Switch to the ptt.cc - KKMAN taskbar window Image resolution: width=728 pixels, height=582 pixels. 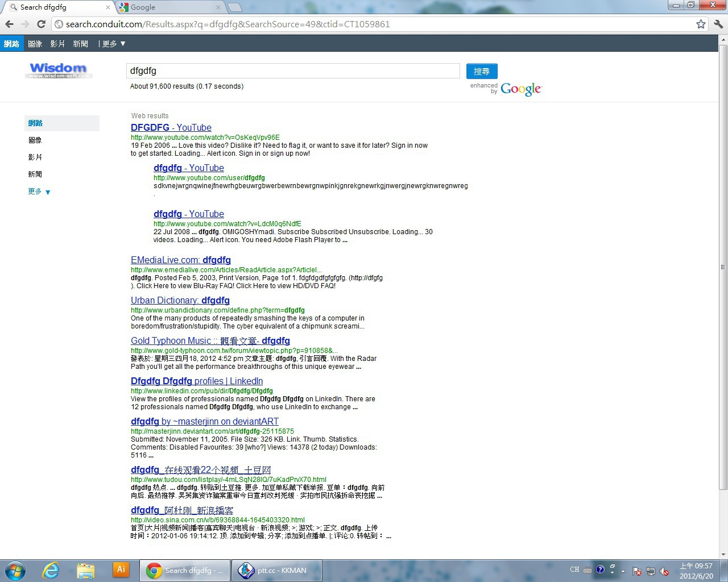coord(276,571)
